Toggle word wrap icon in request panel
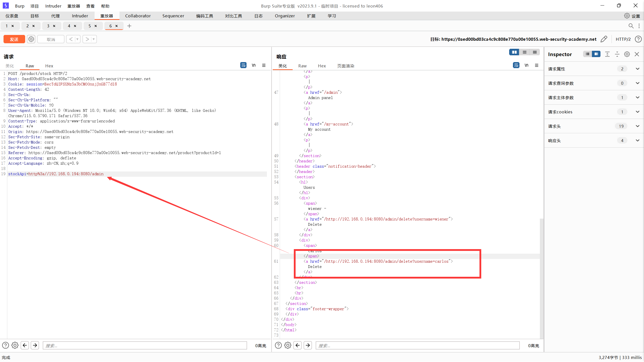The height and width of the screenshot is (362, 644). click(243, 65)
